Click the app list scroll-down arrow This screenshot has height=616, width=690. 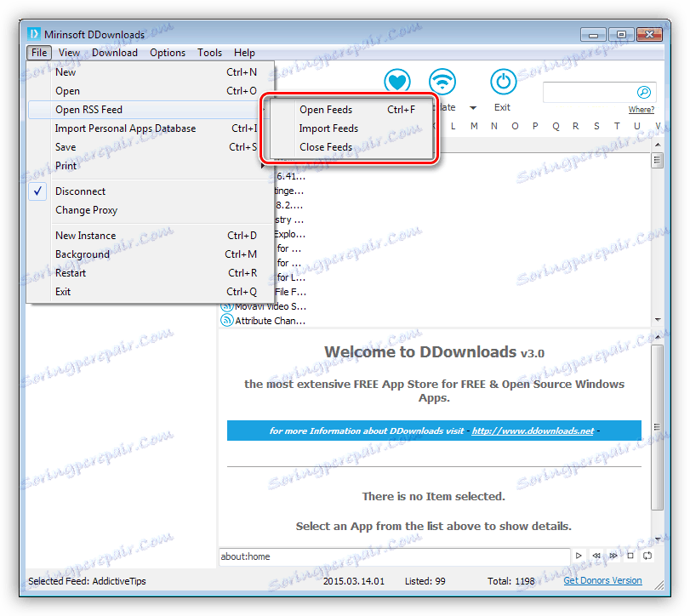coord(658,320)
